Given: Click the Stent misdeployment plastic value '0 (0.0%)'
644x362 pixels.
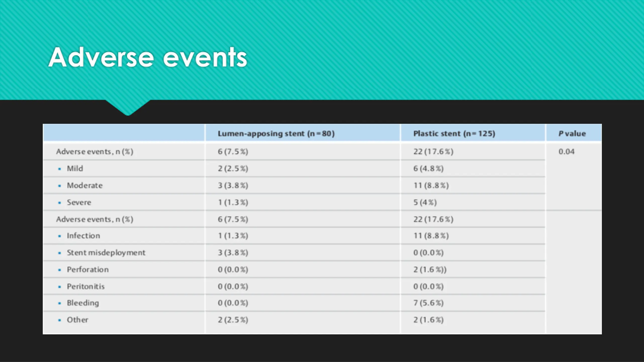Looking at the screenshot, I should (428, 253).
